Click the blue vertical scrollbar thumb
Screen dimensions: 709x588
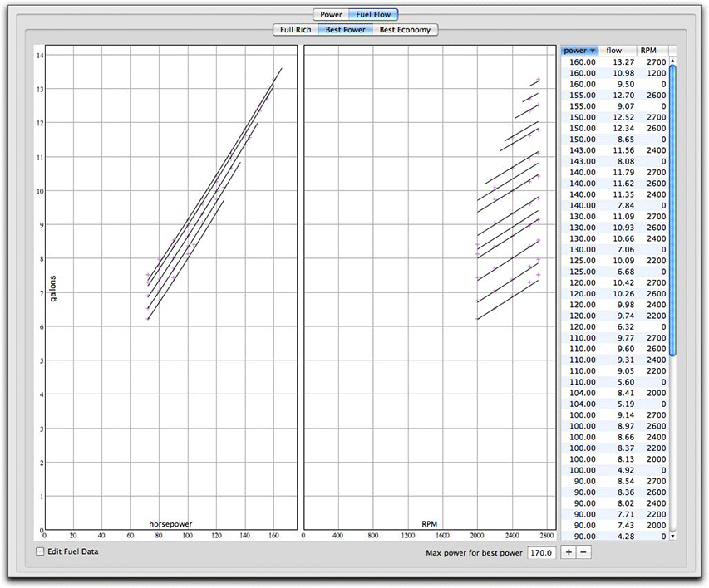click(672, 211)
